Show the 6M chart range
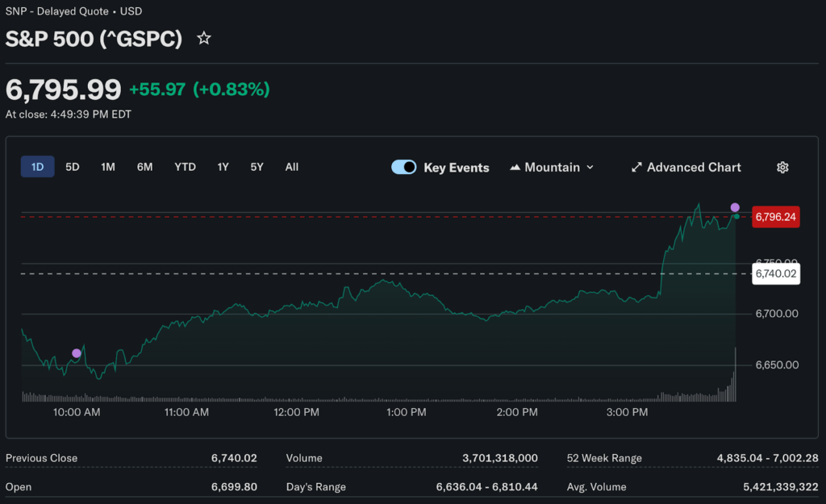The height and width of the screenshot is (504, 826). point(144,167)
